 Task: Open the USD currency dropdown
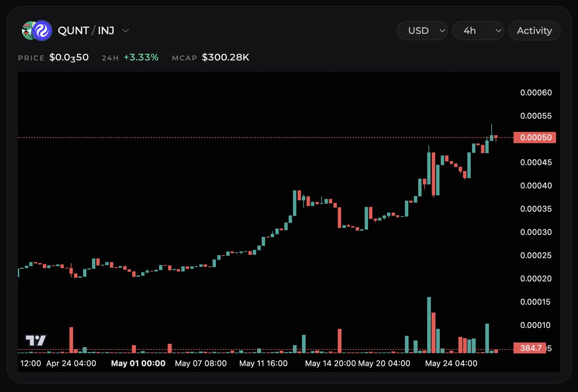pos(422,30)
